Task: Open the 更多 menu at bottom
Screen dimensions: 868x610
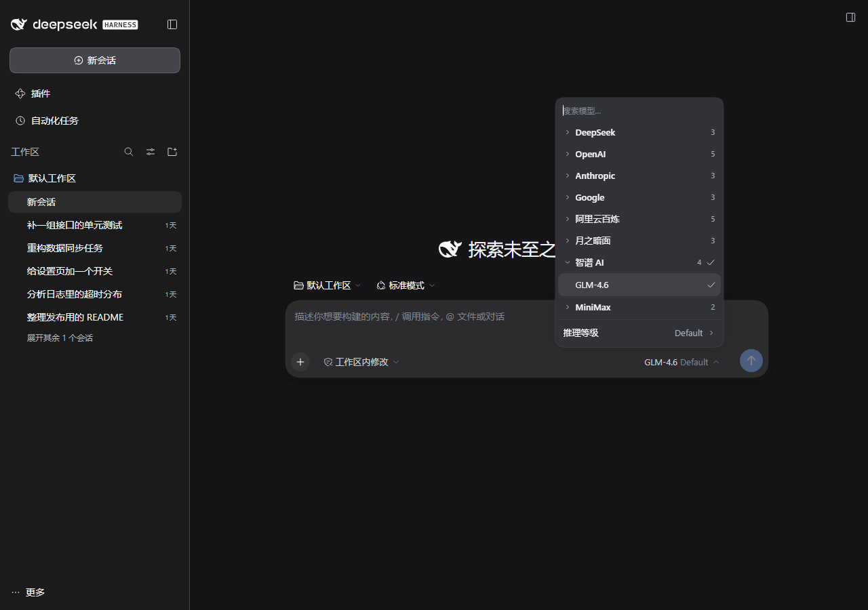Action: click(28, 592)
